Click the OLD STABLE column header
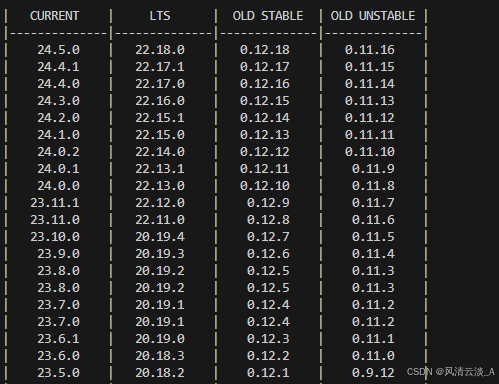 click(268, 16)
